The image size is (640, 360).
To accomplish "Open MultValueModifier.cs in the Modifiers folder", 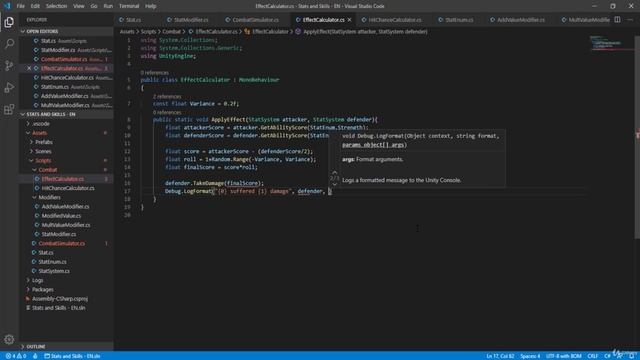I will tap(66, 225).
